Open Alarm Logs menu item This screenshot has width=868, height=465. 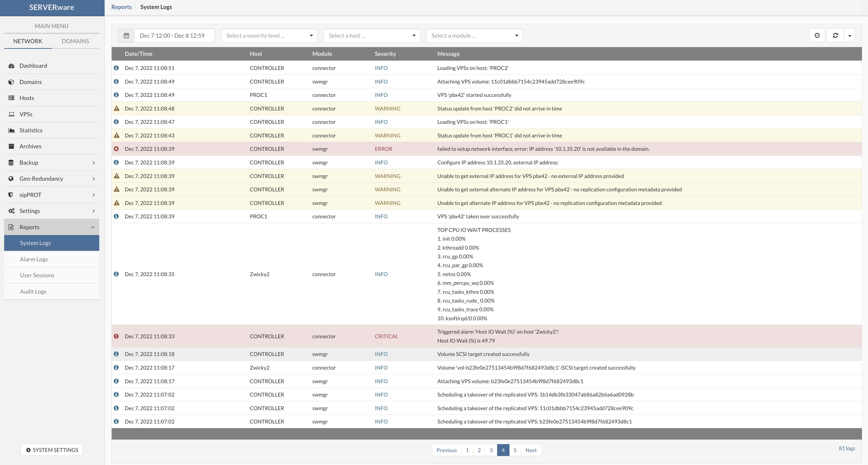[51, 259]
